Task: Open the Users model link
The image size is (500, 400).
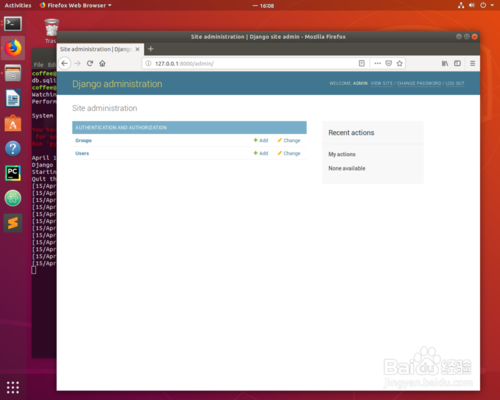Action: tap(82, 153)
